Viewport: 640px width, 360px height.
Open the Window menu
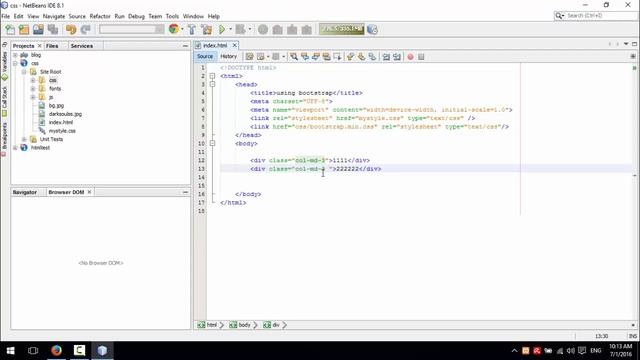coord(193,16)
